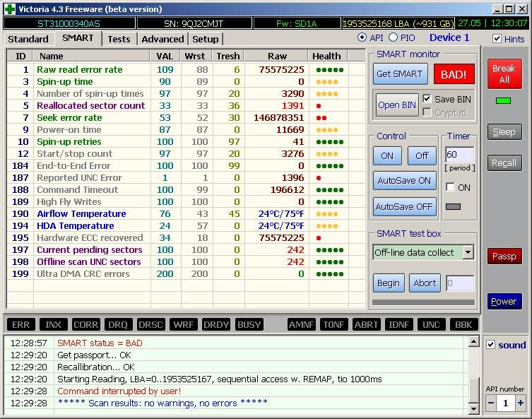The height and width of the screenshot is (419, 532).
Task: Select the Seek error rate row
Action: (x=186, y=118)
